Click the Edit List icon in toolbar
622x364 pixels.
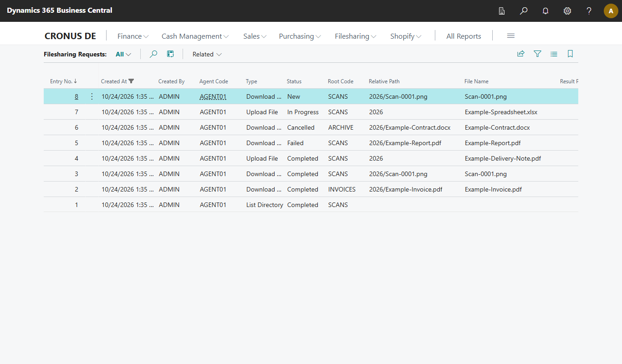pos(170,54)
